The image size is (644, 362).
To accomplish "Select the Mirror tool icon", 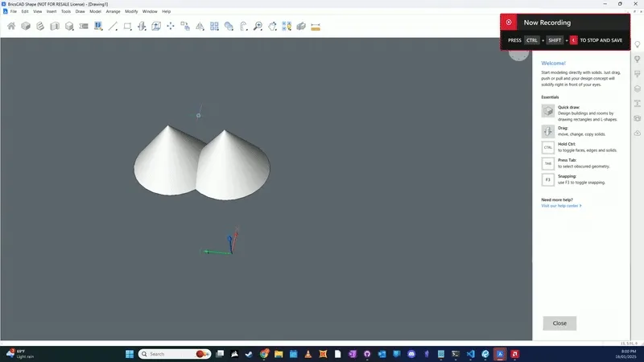I will pos(200,27).
